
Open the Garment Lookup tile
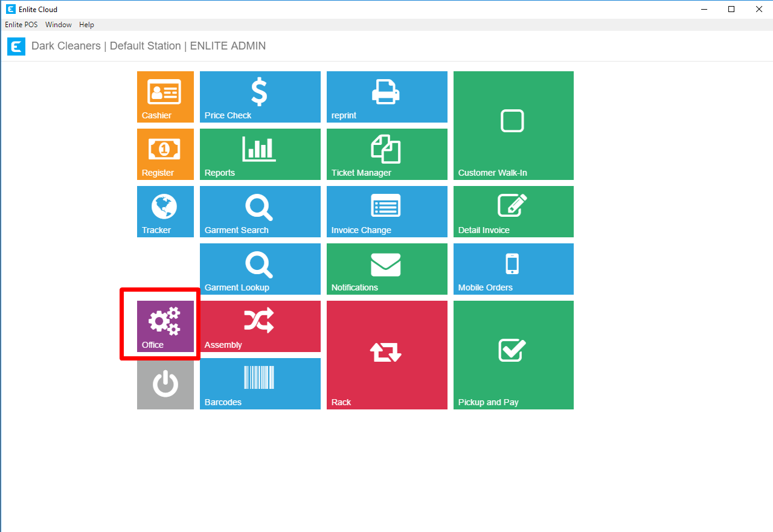(x=260, y=269)
